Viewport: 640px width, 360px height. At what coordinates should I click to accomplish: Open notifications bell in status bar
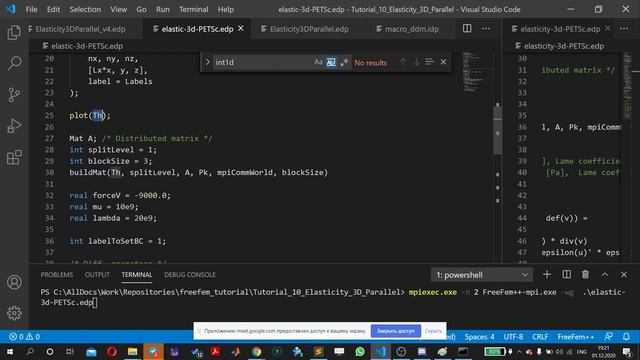coord(626,337)
